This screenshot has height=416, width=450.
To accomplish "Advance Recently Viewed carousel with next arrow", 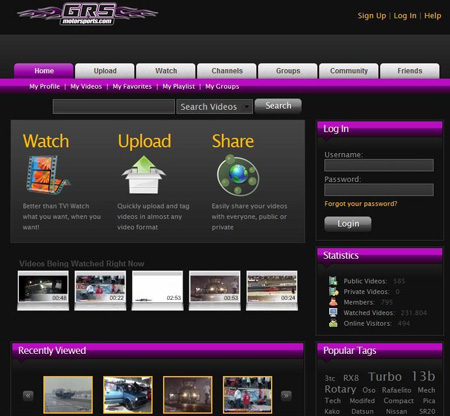I will point(286,396).
